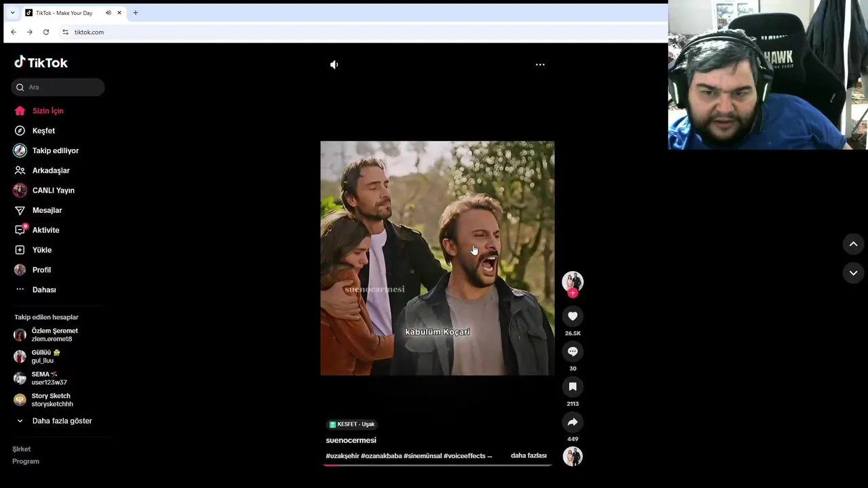868x488 pixels.
Task: Open KESFET - Uşak location tag
Action: click(352, 424)
